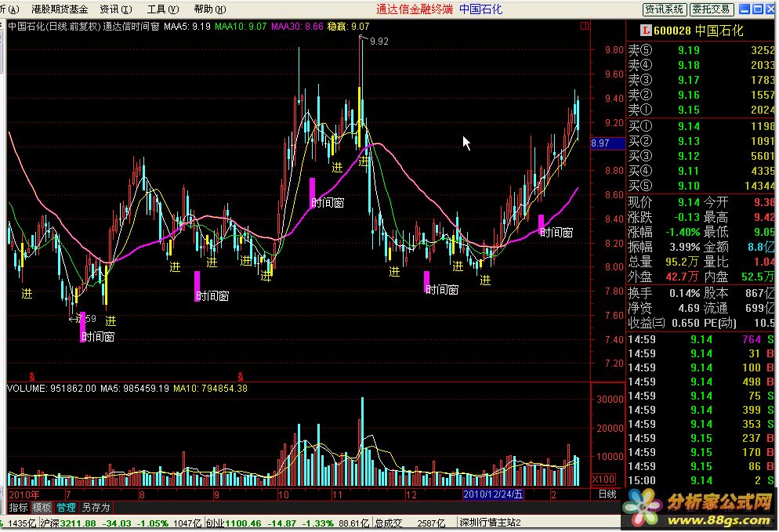This screenshot has width=779, height=532.
Task: Click the 卖① 9.15 ask row
Action: 701,110
